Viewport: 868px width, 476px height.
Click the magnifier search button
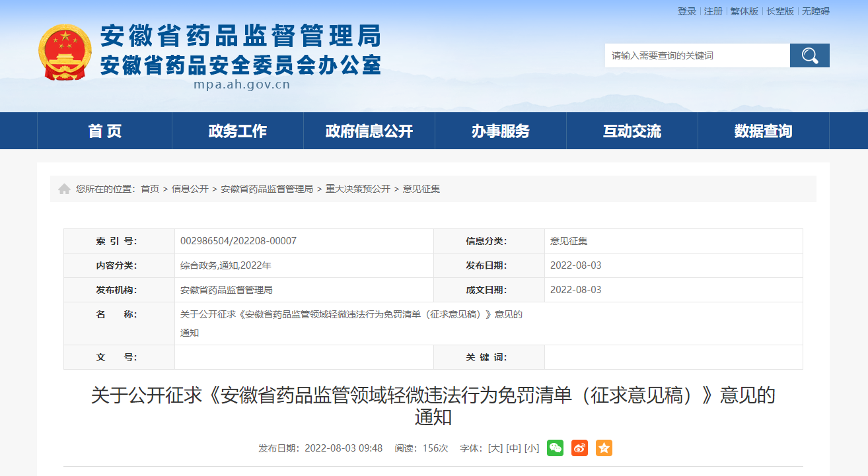tap(809, 55)
